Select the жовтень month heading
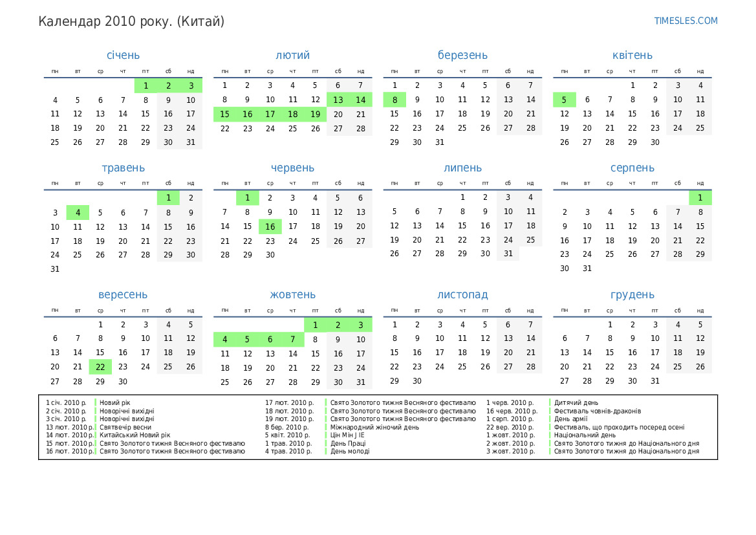756x535 pixels. point(292,295)
